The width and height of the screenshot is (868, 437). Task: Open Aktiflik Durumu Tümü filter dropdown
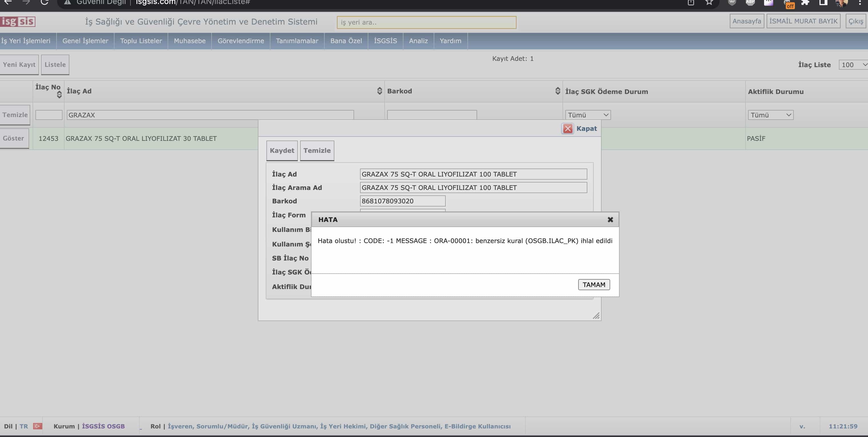(770, 115)
